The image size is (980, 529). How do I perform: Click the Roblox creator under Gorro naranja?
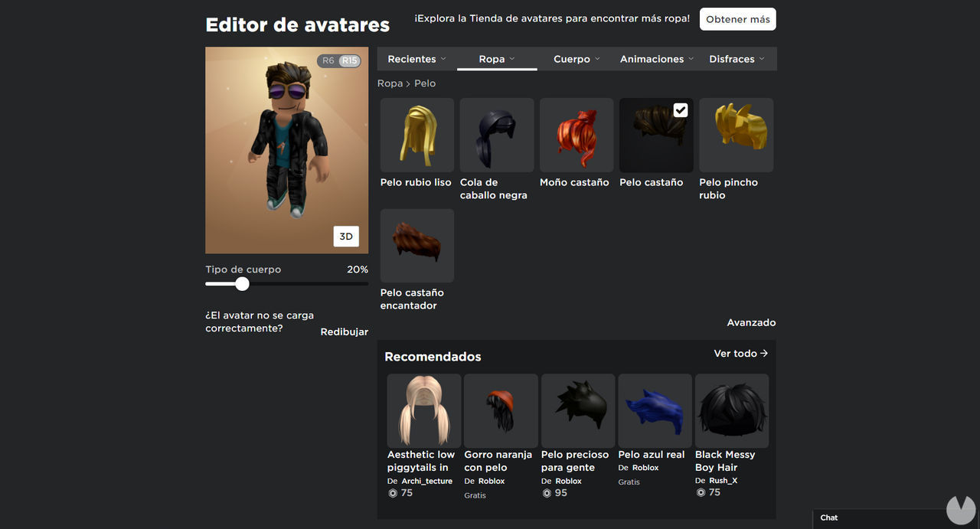click(x=492, y=482)
